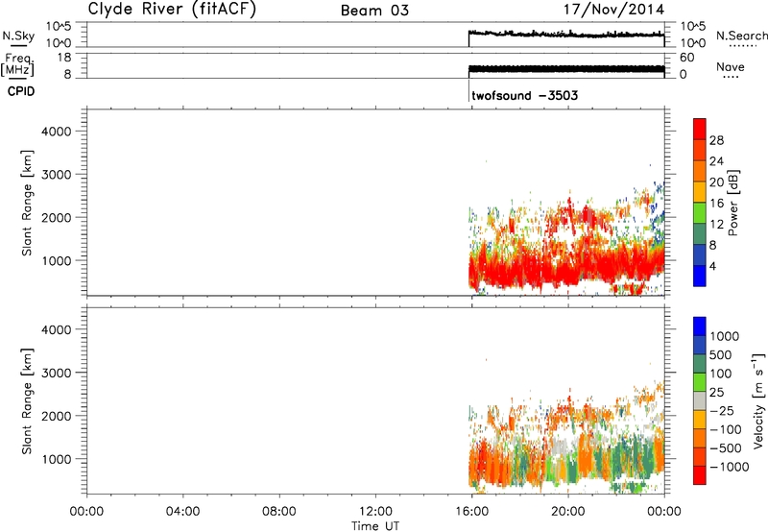Click "Slant Range [km]" label of power panel
Viewport: 768px width, 532px height.
pos(27,203)
